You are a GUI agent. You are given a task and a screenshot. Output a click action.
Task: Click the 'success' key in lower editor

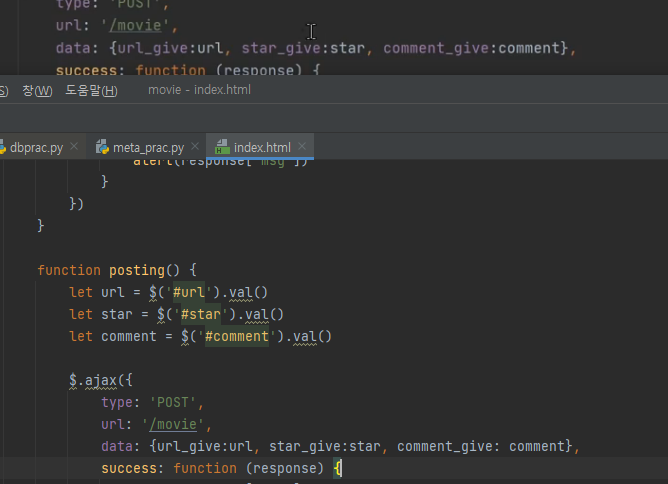click(129, 469)
